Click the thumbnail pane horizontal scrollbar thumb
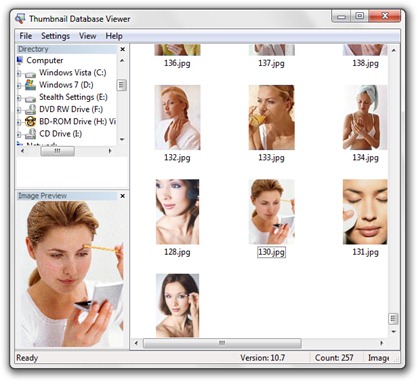The image size is (418, 381). click(222, 343)
